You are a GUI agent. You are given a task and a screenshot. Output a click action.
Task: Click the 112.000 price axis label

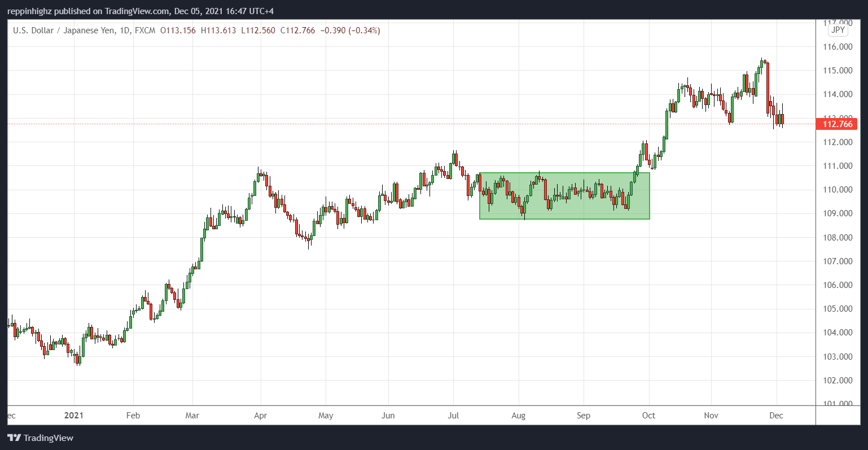coord(838,142)
